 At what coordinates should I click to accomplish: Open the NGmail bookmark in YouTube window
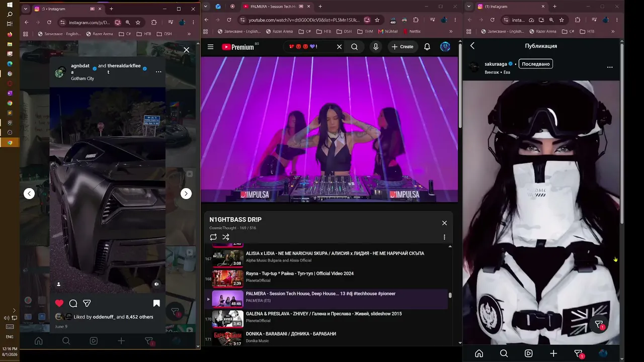tap(387, 31)
